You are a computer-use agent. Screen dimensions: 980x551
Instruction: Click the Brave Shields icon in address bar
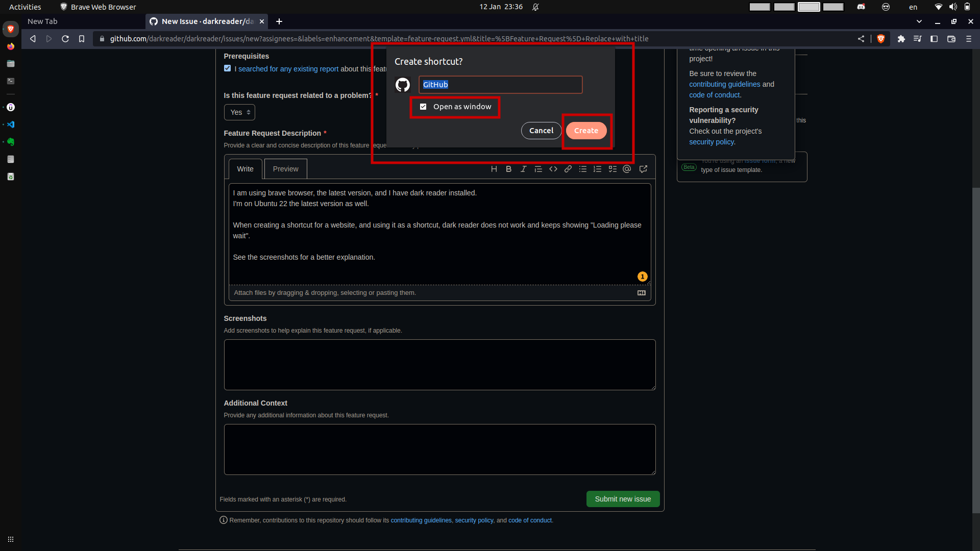880,39
